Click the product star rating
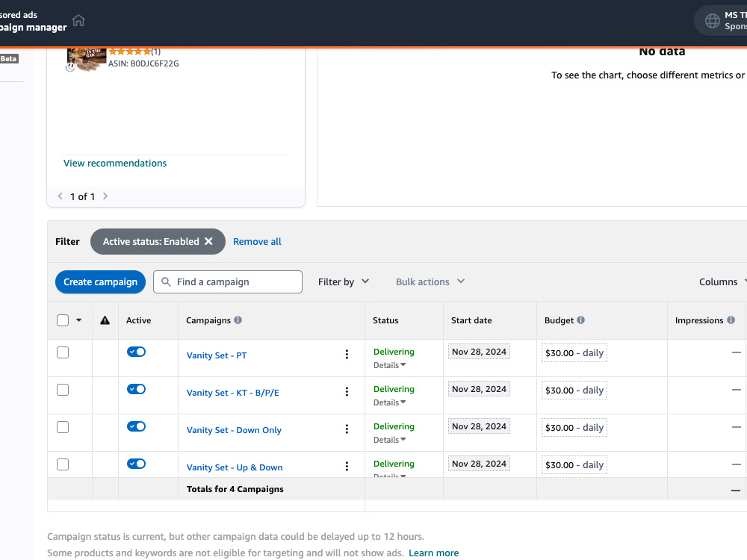The height and width of the screenshot is (560, 747). [x=129, y=52]
